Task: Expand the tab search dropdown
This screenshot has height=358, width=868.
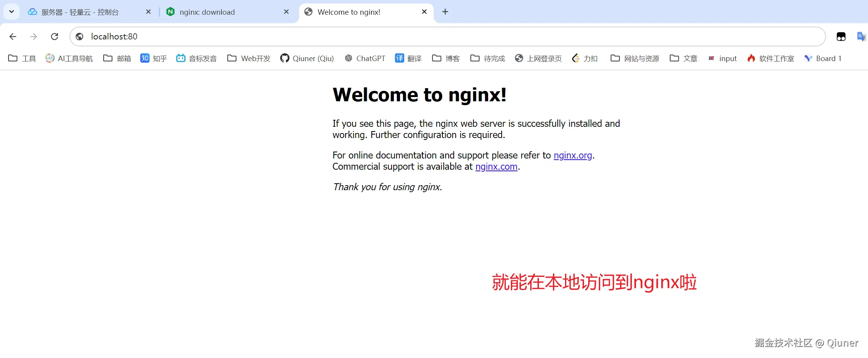Action: 12,12
